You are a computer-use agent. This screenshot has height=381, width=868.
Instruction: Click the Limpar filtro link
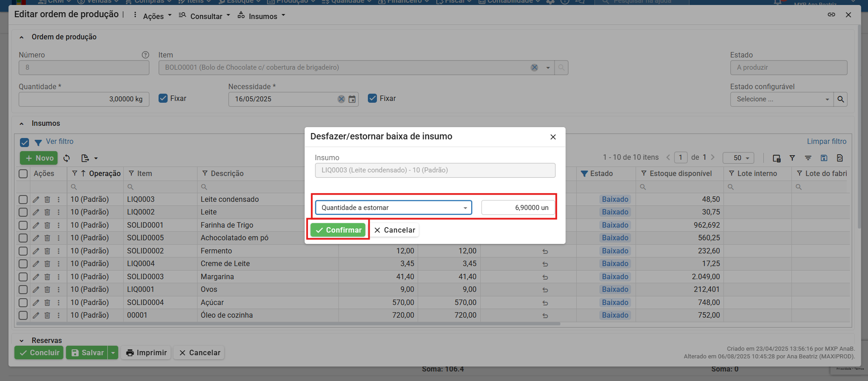coord(826,142)
